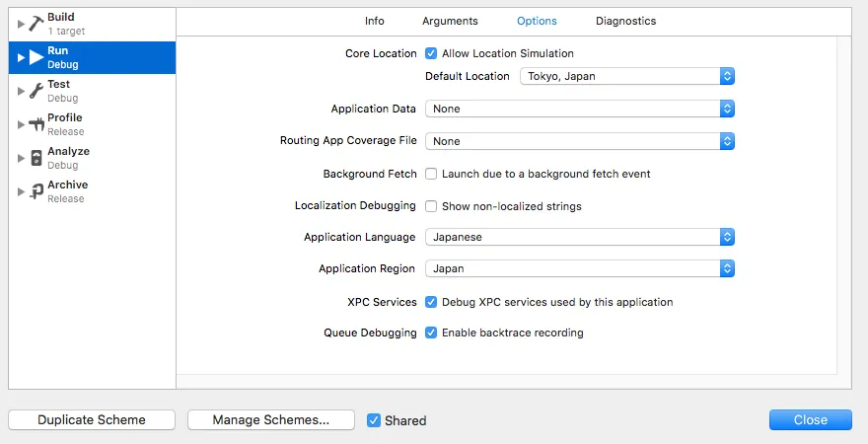Uncheck the Shared scheme checkbox
Screen dimensions: 868x444
click(374, 420)
